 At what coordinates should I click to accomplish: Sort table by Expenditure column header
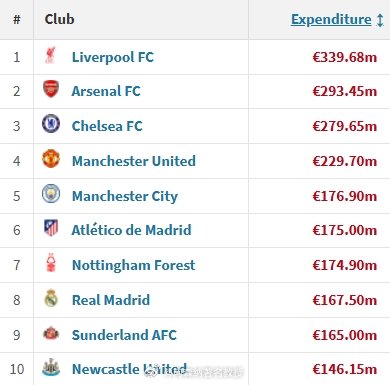point(331,19)
